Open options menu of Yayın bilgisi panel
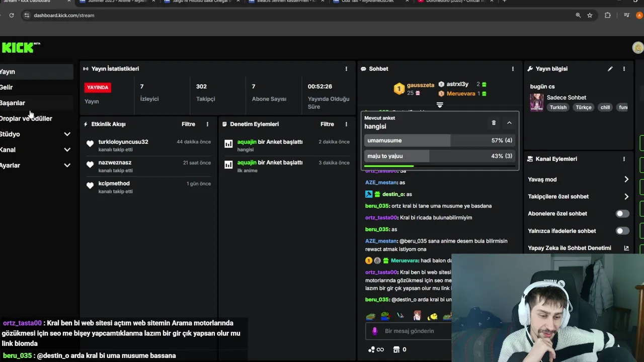Viewport: 644px width, 362px height. 624,69
